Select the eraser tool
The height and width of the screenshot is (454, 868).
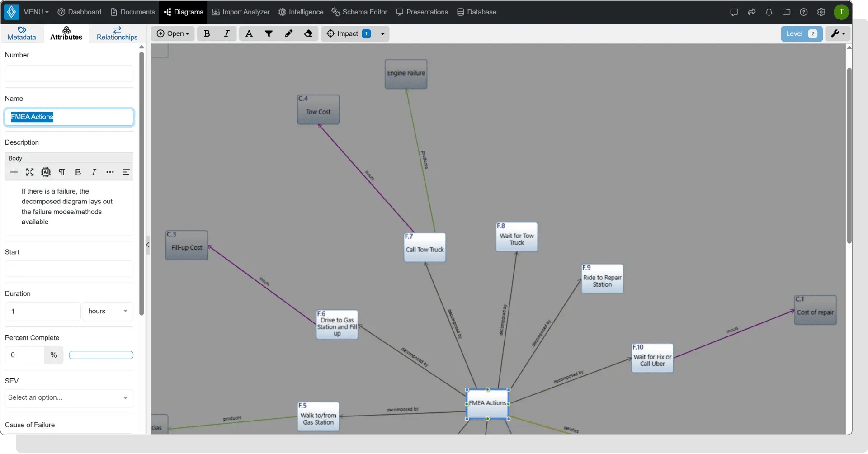point(308,33)
